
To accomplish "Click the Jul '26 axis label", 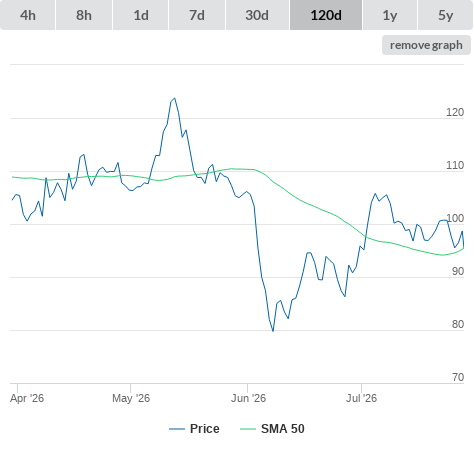I will (361, 398).
